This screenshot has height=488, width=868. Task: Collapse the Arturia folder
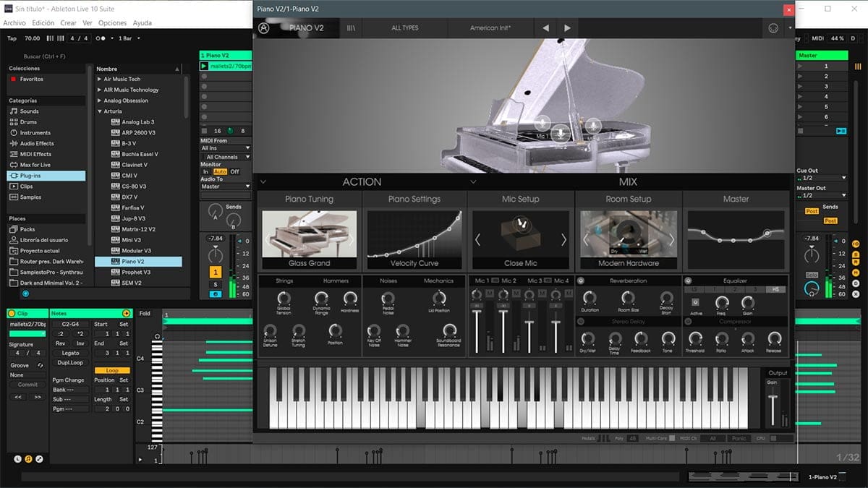coord(99,111)
